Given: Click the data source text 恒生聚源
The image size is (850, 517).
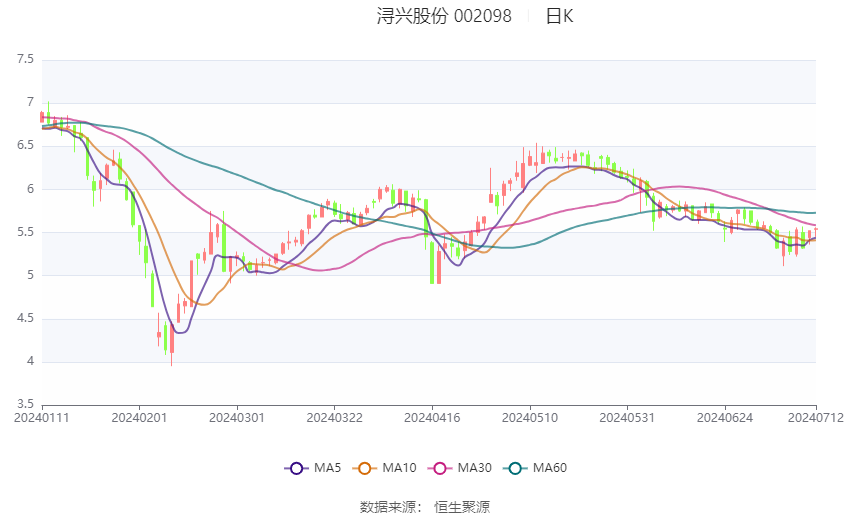Looking at the screenshot, I should [x=462, y=507].
